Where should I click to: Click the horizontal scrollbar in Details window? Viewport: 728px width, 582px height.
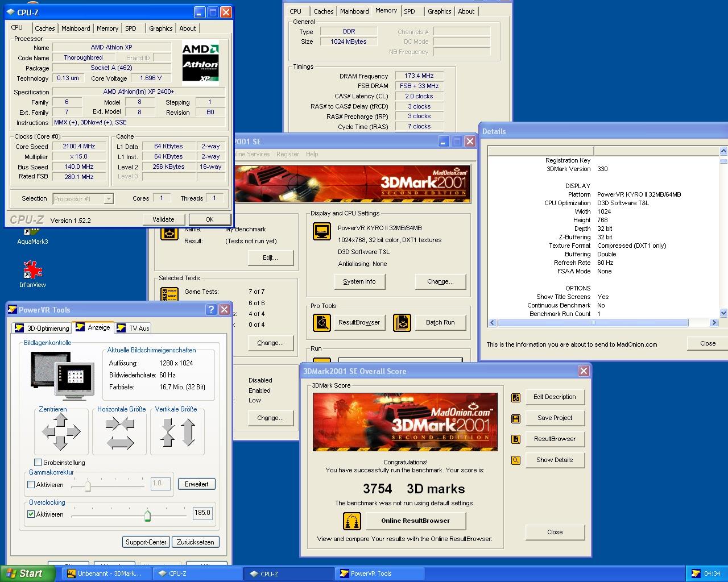(x=593, y=323)
